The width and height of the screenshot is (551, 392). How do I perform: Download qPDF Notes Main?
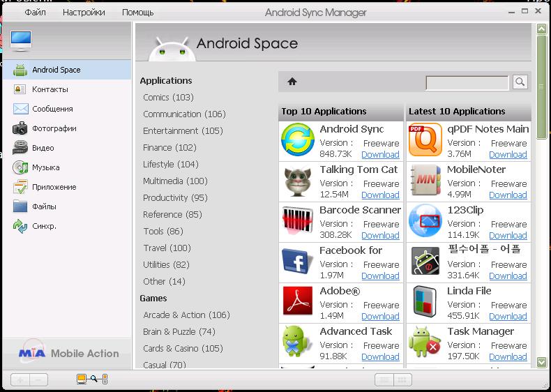coord(508,154)
